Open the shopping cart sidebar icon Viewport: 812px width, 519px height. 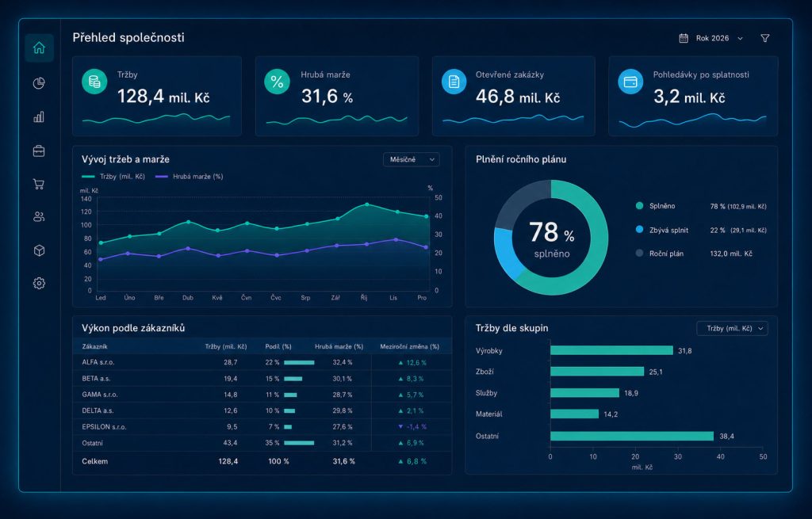point(39,184)
